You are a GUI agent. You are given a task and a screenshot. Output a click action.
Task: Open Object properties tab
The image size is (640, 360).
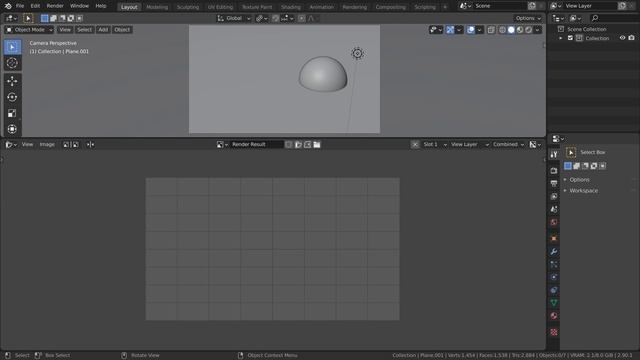pyautogui.click(x=554, y=238)
